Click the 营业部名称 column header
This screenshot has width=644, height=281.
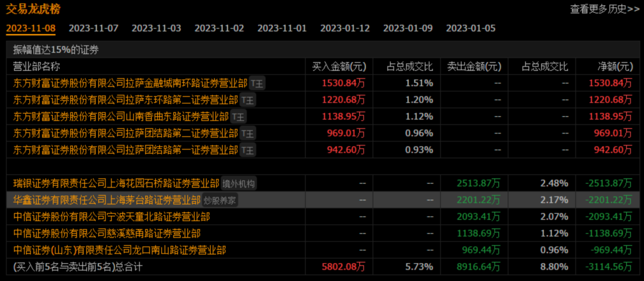(x=36, y=66)
